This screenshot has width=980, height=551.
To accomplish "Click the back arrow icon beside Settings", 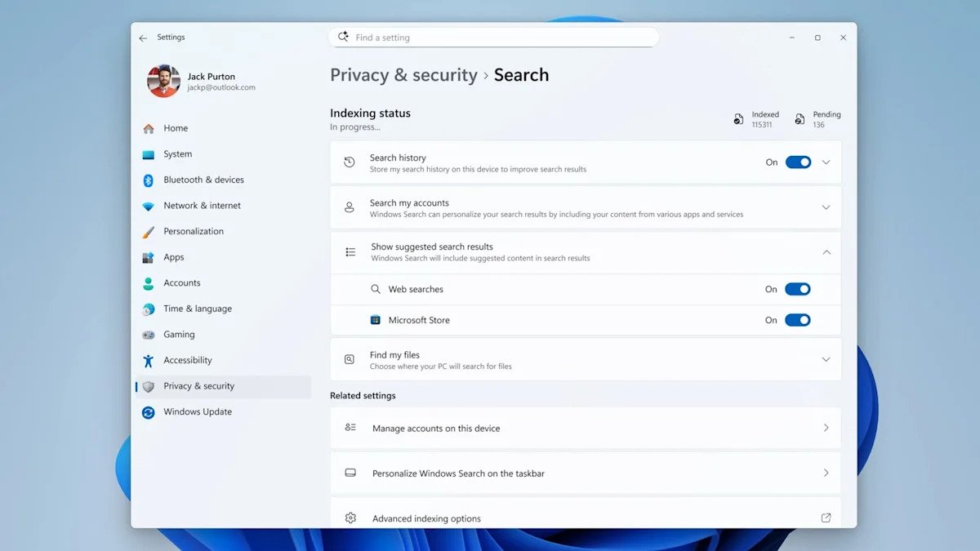I will (143, 38).
